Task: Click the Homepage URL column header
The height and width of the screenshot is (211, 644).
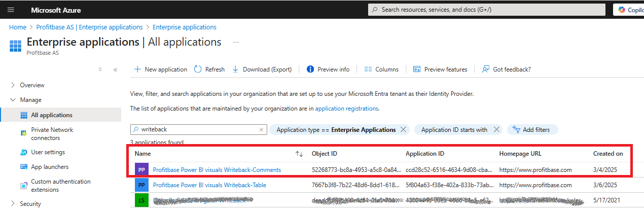Action: pyautogui.click(x=521, y=154)
